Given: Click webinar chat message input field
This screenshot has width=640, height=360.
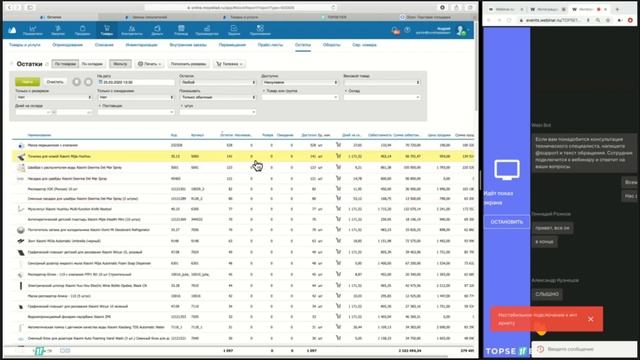Looking at the screenshot, I should 584,349.
